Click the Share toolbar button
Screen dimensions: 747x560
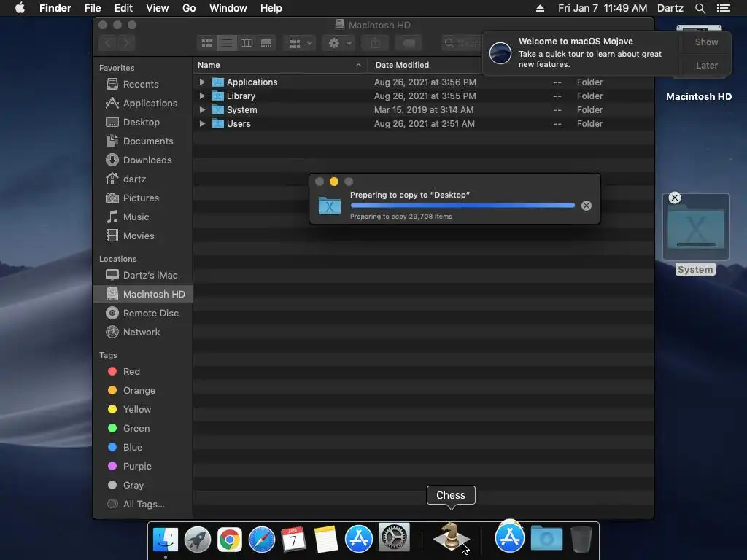[376, 43]
